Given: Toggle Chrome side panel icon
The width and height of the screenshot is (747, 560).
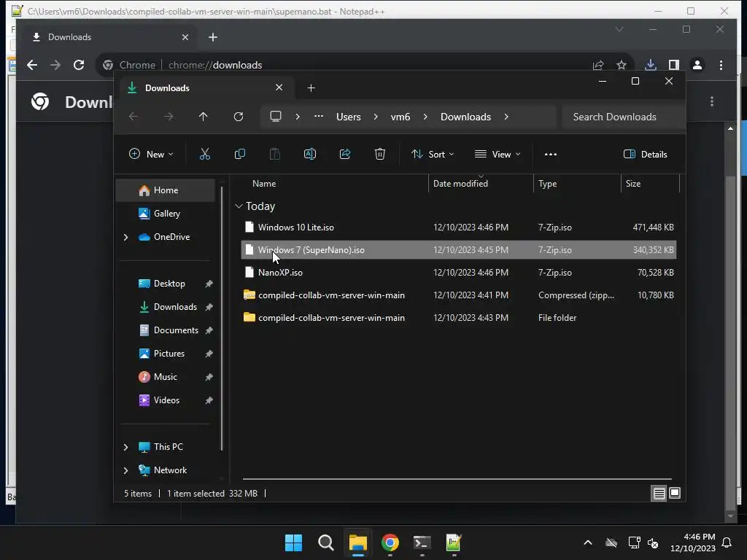Looking at the screenshot, I should pyautogui.click(x=673, y=65).
